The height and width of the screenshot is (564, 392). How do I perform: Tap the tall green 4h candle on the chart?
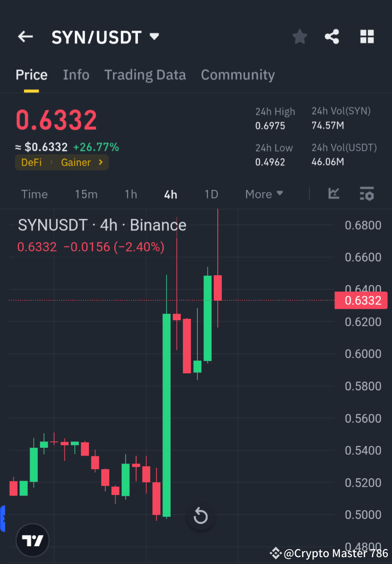coord(166,409)
